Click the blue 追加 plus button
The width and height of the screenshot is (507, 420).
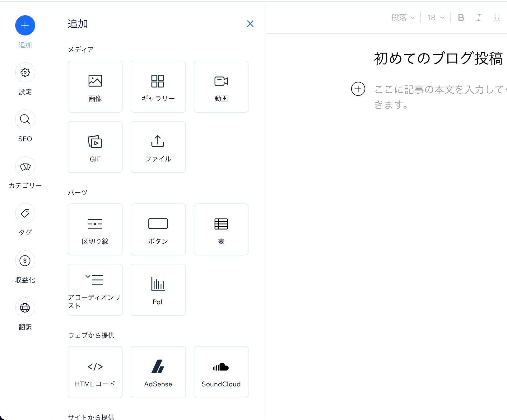pos(25,25)
